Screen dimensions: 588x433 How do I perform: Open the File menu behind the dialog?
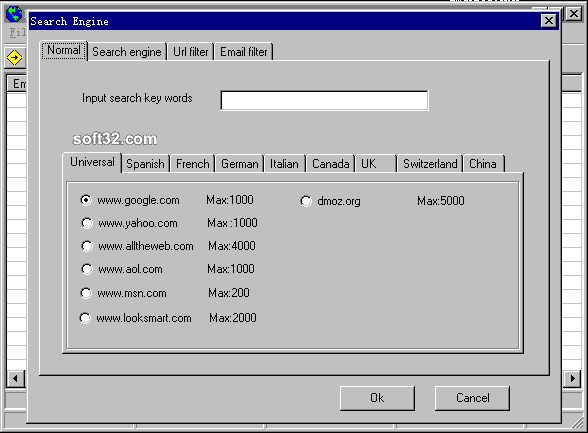[x=18, y=33]
